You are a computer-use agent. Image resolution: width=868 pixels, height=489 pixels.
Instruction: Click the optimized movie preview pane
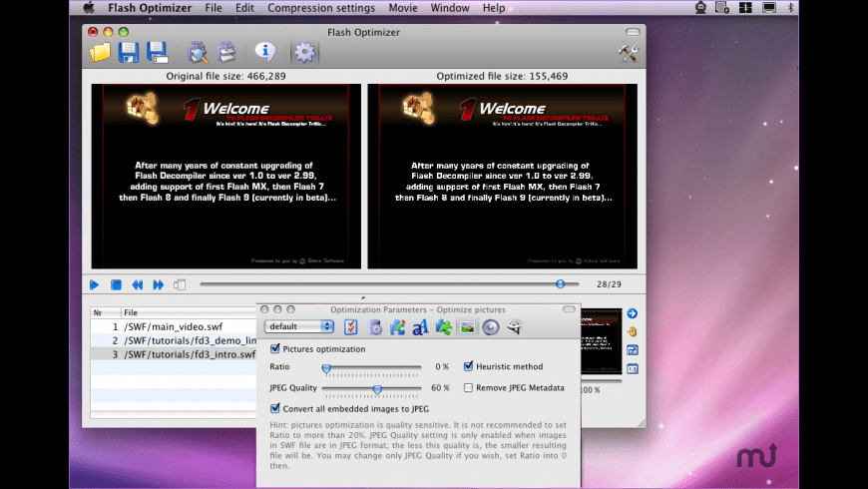(502, 176)
